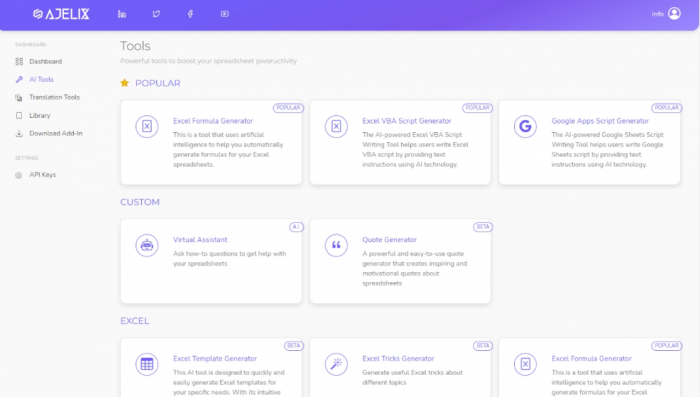Click the Google Apps Script G icon
Image resolution: width=700 pixels, height=397 pixels.
pyautogui.click(x=525, y=126)
